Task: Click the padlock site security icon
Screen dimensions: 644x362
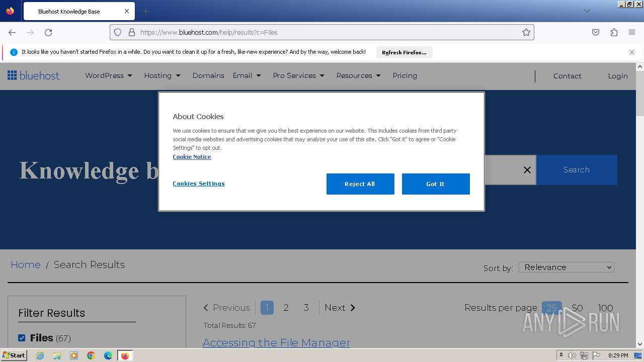Action: (132, 32)
